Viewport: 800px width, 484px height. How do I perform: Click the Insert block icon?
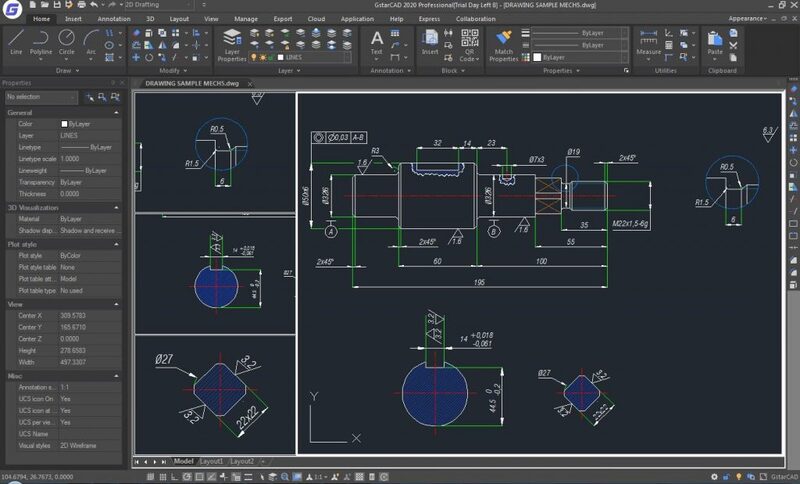[x=430, y=38]
